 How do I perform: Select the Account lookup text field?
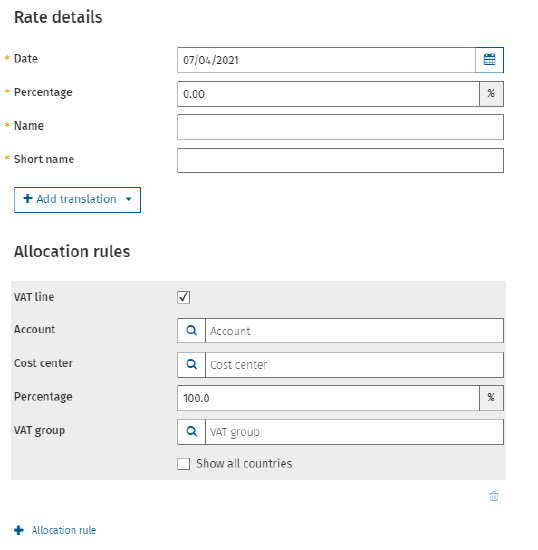354,330
